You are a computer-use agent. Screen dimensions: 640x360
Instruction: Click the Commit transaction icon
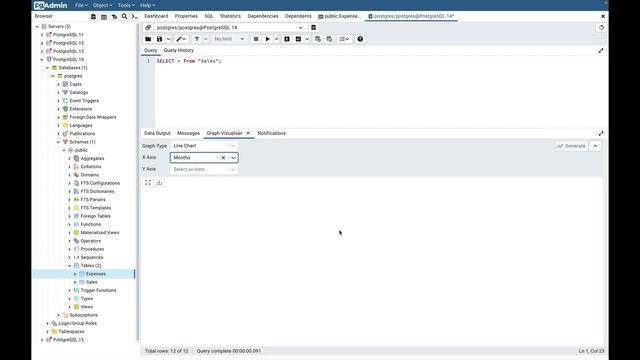(x=318, y=39)
